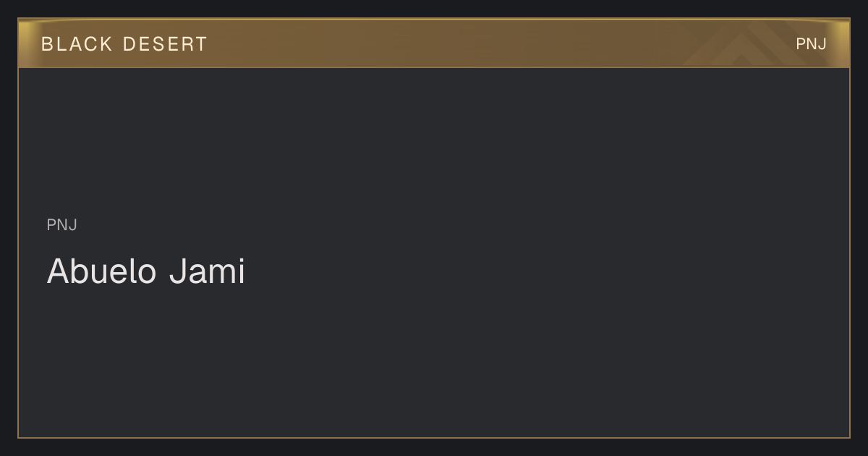Click the word BLACK in the header
The height and width of the screenshot is (456, 868).
point(77,44)
